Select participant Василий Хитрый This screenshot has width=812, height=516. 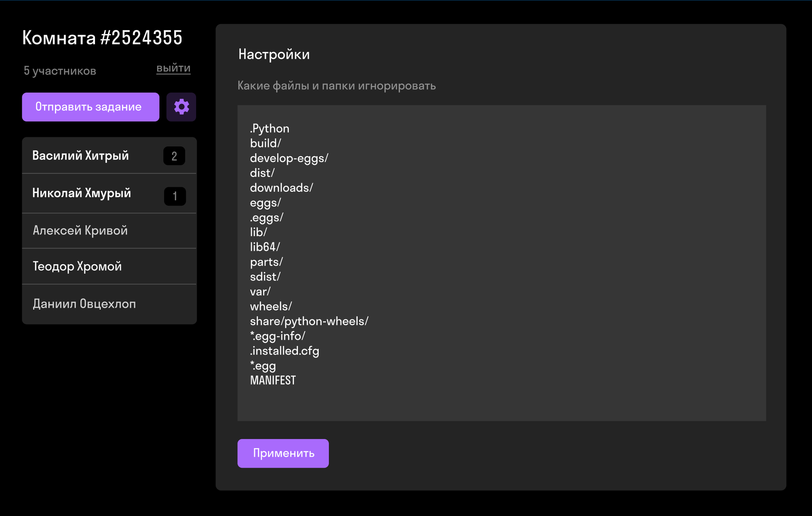(x=109, y=155)
